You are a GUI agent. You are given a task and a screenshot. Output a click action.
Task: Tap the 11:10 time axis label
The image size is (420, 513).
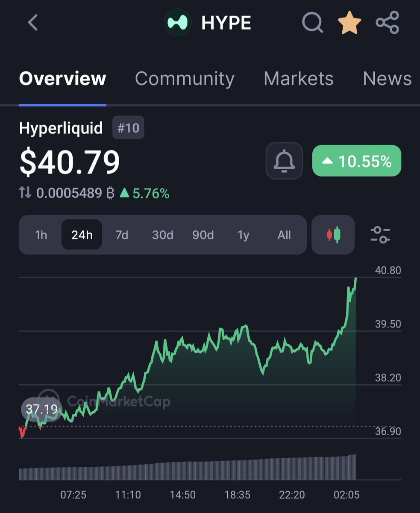(x=128, y=495)
